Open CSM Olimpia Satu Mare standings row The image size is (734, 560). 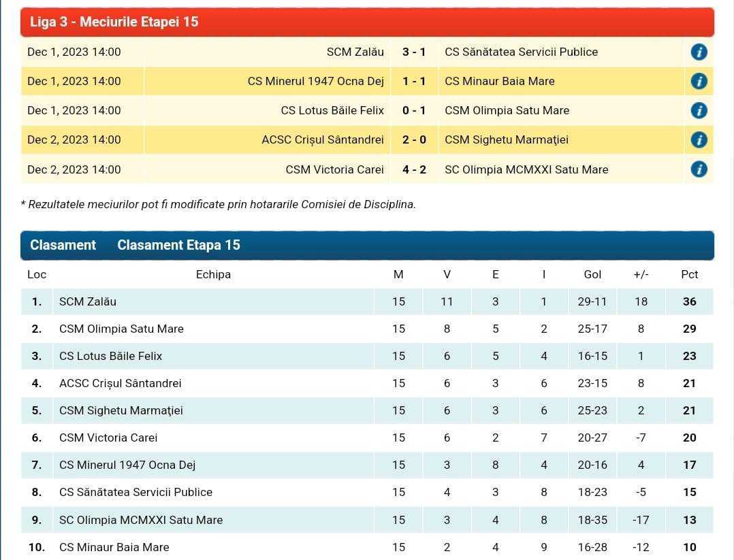tap(121, 329)
